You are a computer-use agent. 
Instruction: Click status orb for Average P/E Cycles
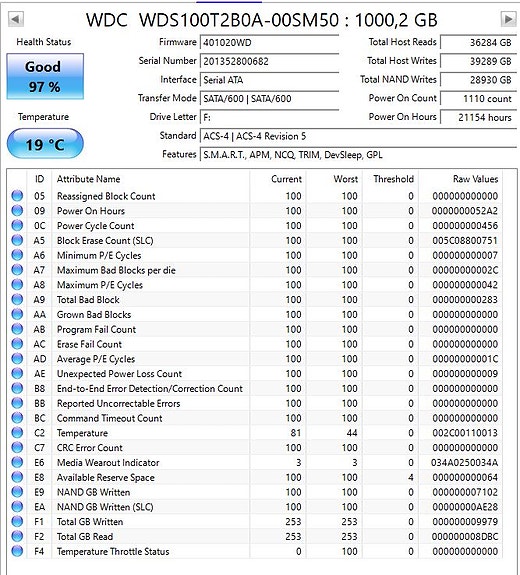pyautogui.click(x=17, y=359)
